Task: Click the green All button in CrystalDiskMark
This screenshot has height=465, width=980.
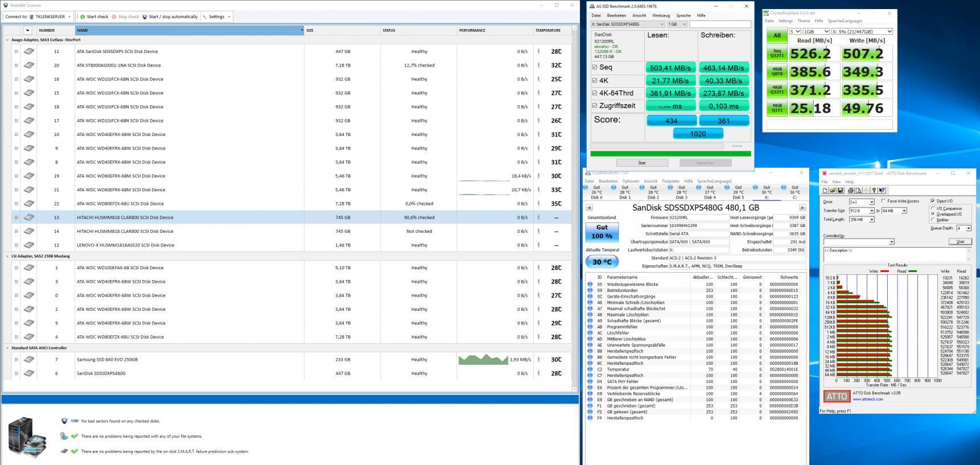Action: [777, 35]
